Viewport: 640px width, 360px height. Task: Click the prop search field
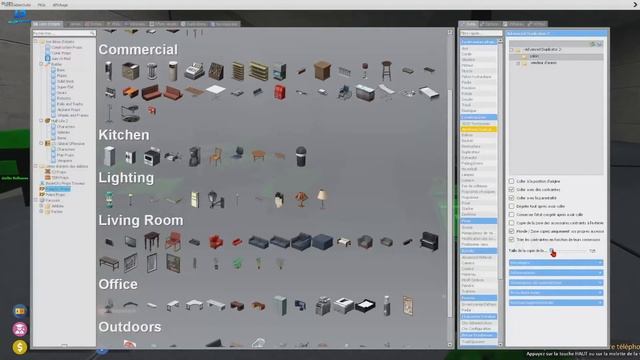coord(64,33)
